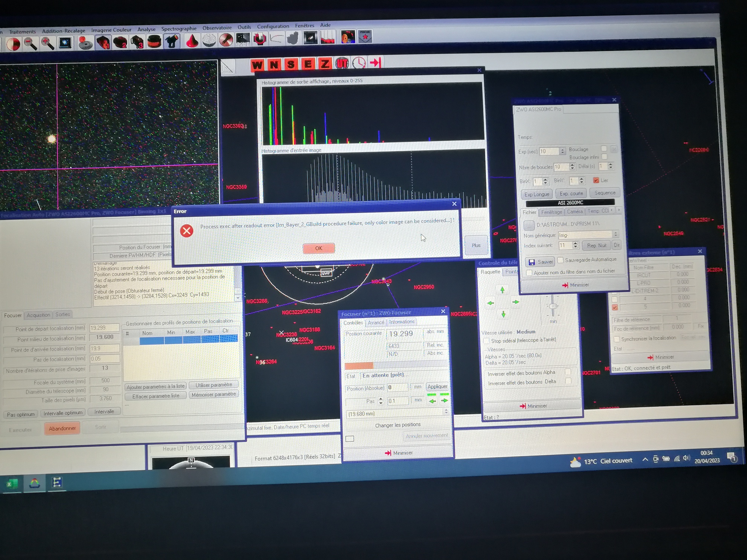Click the UT globe icon
Viewport: 747px width, 560px height.
tap(342, 63)
